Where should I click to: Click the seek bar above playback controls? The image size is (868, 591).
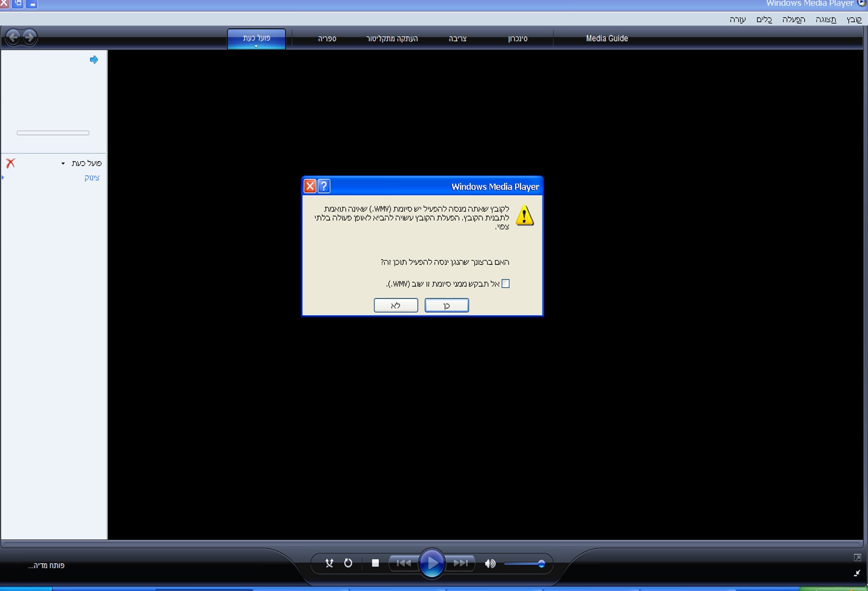pyautogui.click(x=431, y=543)
